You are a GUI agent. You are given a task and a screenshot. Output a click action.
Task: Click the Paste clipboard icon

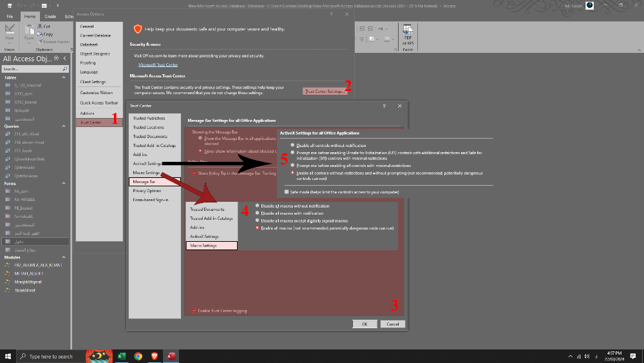point(29,30)
